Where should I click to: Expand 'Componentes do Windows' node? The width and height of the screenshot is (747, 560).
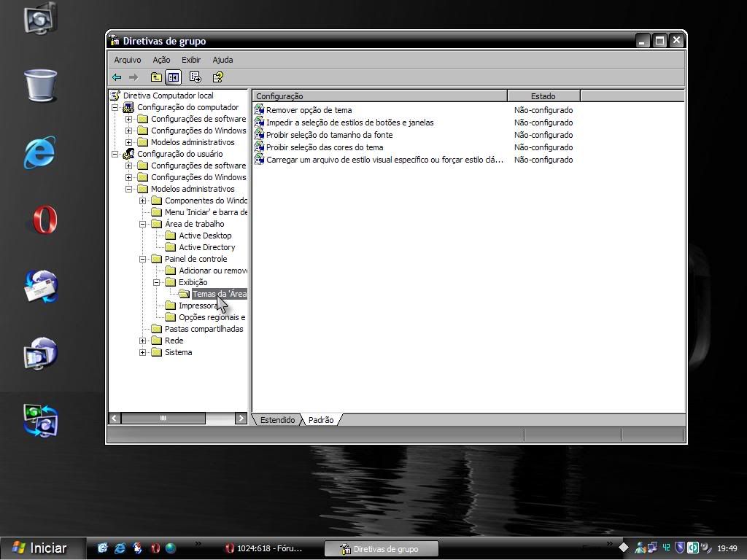[x=142, y=201]
